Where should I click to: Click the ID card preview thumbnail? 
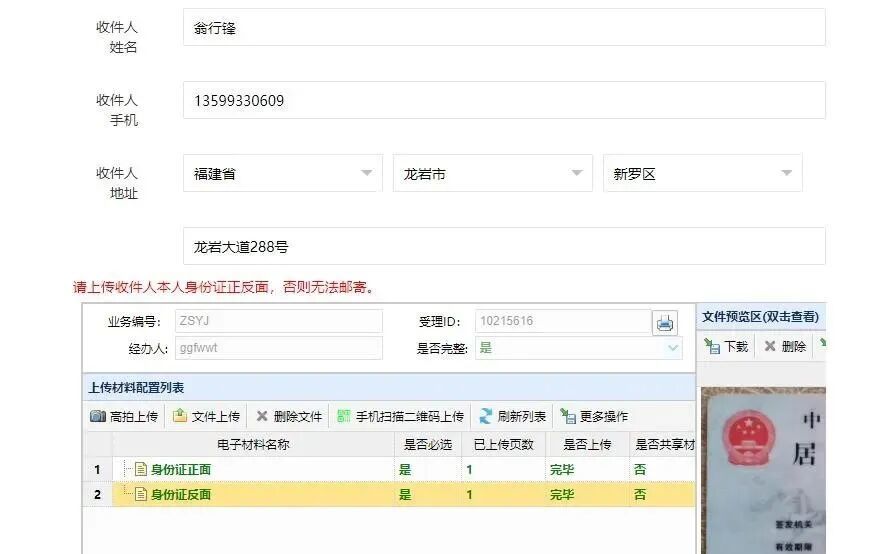763,471
